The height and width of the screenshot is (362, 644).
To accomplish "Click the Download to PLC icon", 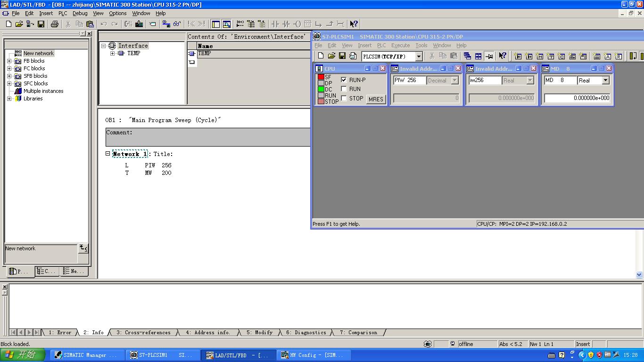I will (x=139, y=24).
